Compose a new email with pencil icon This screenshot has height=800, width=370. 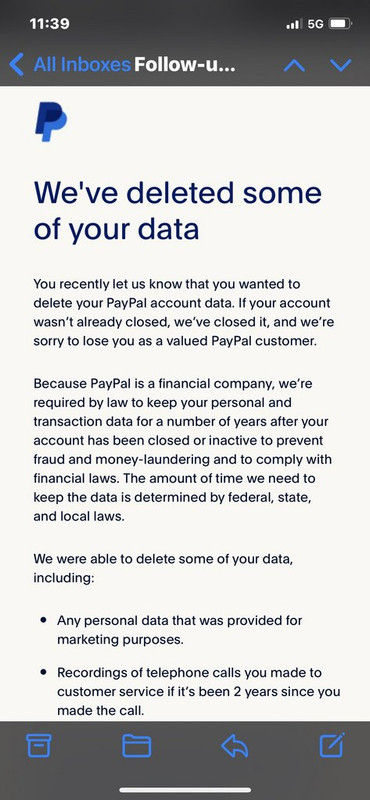pyautogui.click(x=332, y=745)
